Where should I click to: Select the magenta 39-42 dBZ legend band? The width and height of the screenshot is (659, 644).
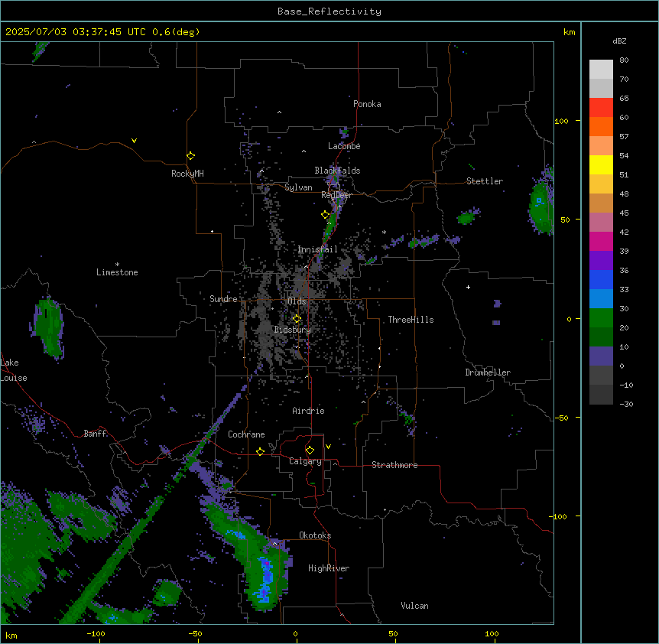pyautogui.click(x=601, y=241)
